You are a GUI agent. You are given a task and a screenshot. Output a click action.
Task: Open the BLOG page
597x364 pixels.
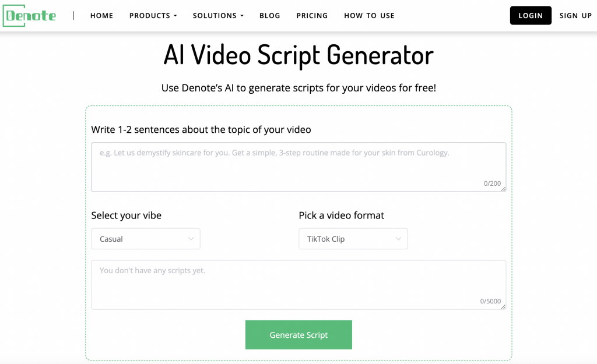click(x=269, y=16)
